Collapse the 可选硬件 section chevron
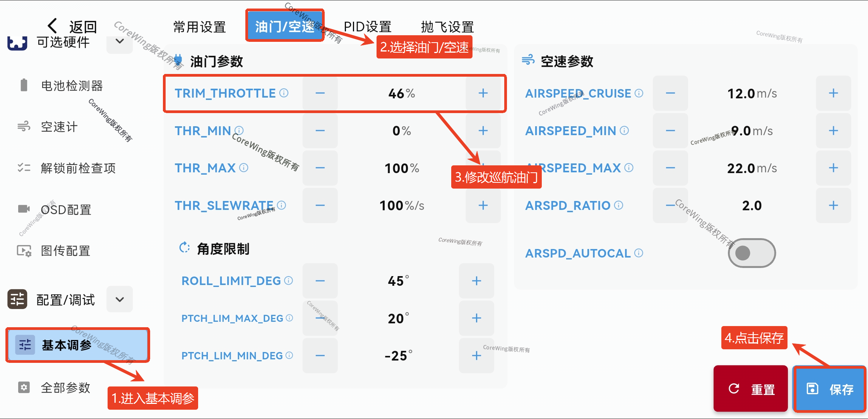This screenshot has width=868, height=419. pyautogui.click(x=120, y=41)
